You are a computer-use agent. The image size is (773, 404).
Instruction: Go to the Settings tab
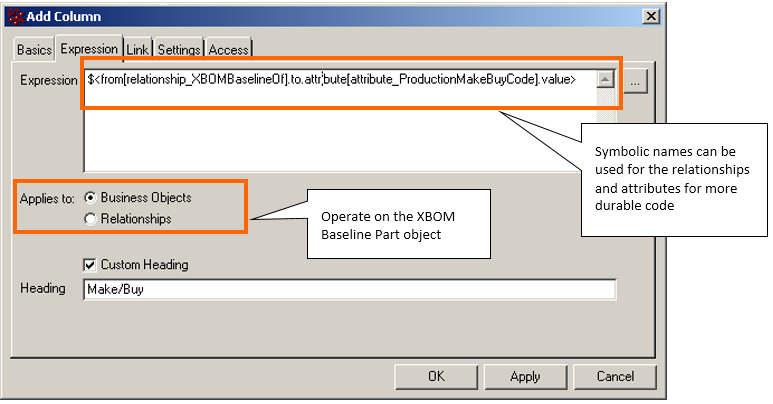178,49
